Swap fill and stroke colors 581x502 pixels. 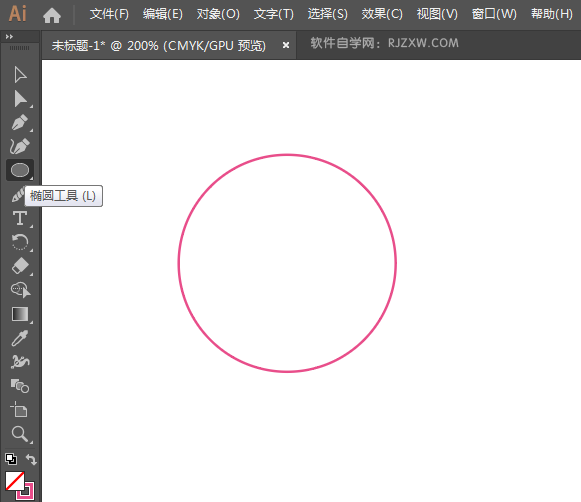coord(31,459)
